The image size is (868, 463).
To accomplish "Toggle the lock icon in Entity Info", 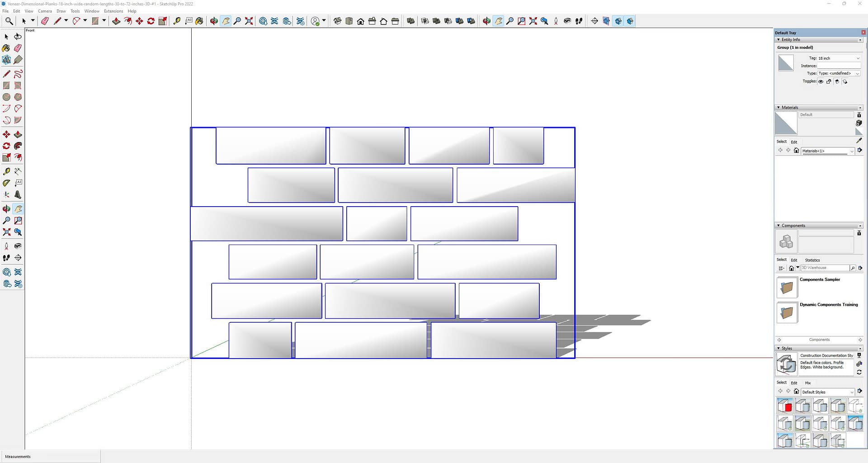I will 829,82.
